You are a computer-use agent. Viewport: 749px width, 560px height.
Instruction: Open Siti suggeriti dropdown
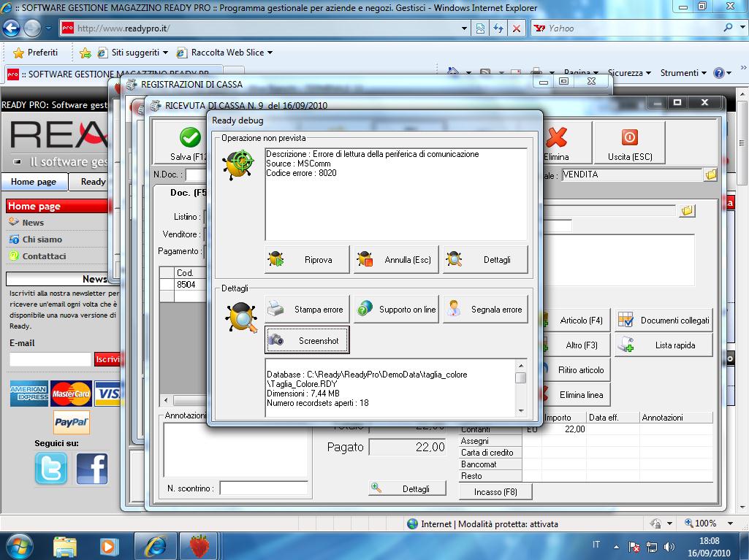133,53
